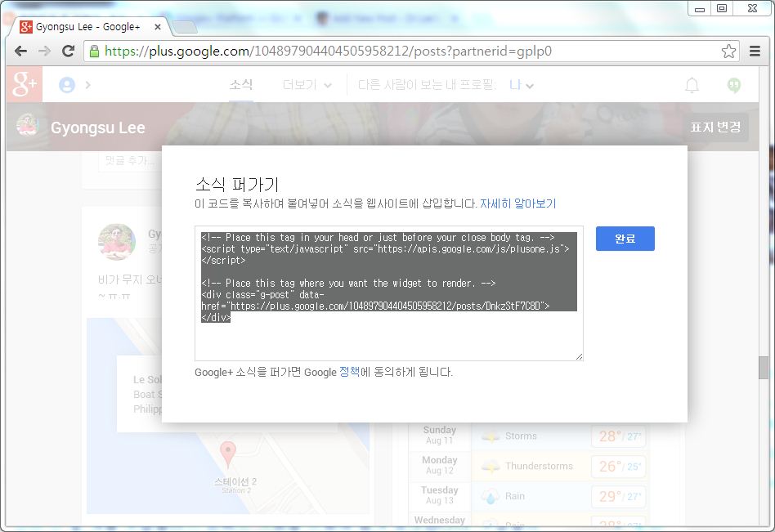The width and height of the screenshot is (775, 532).
Task: Click the Gyongsu Lee profile name
Action: (x=98, y=127)
